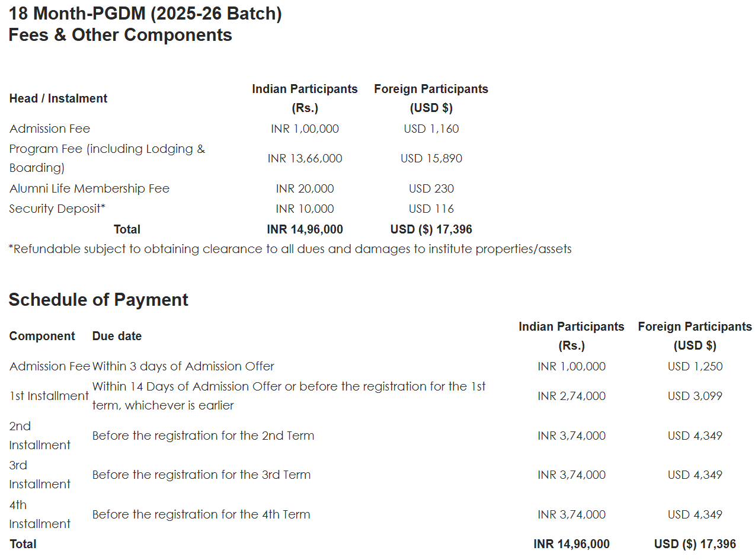The image size is (755, 560).
Task: Click the Due date column header
Action: (117, 336)
